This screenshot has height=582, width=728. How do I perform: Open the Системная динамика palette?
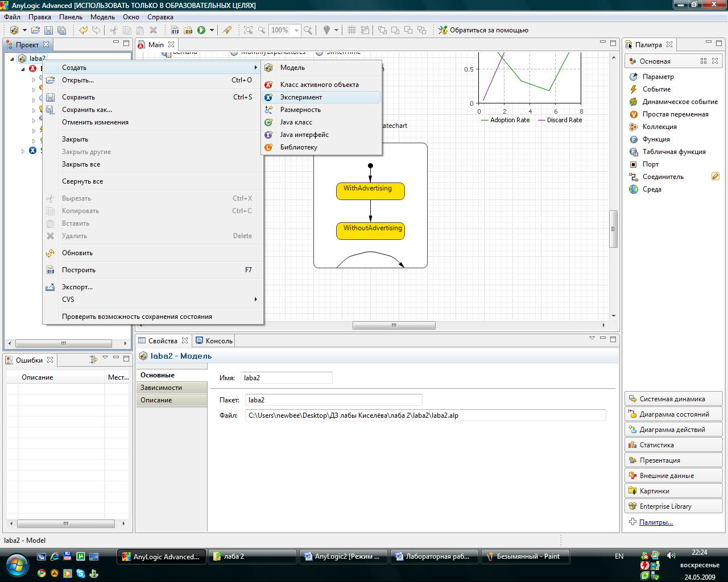tap(673, 399)
